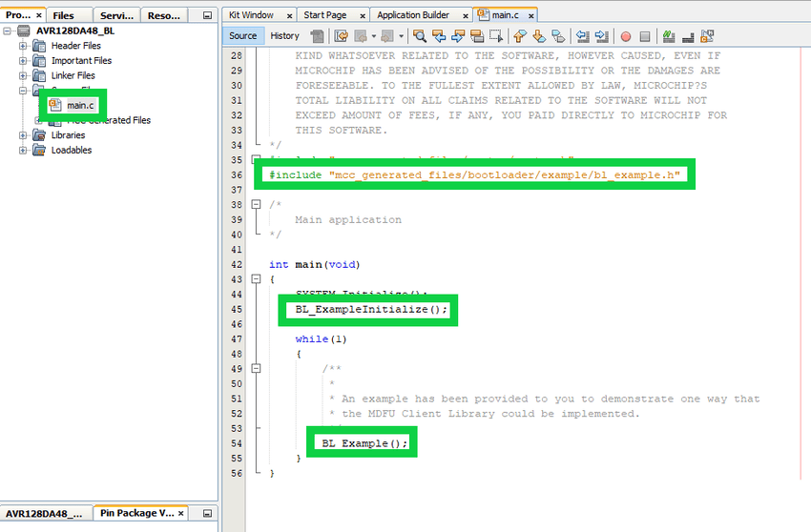
Task: Start macro recording with red circle icon
Action: click(626, 36)
